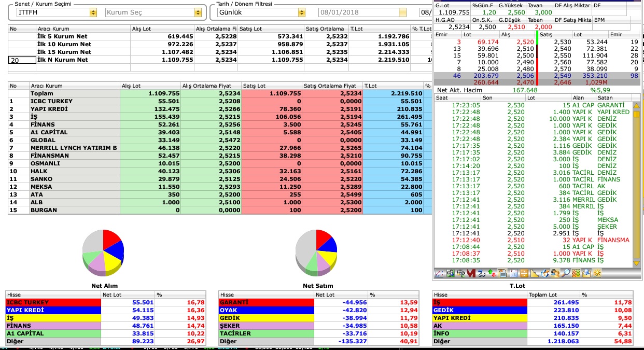This screenshot has height=350, width=644.
Task: Click yellow GEDİK entry in Net Satım legend
Action: click(267, 318)
